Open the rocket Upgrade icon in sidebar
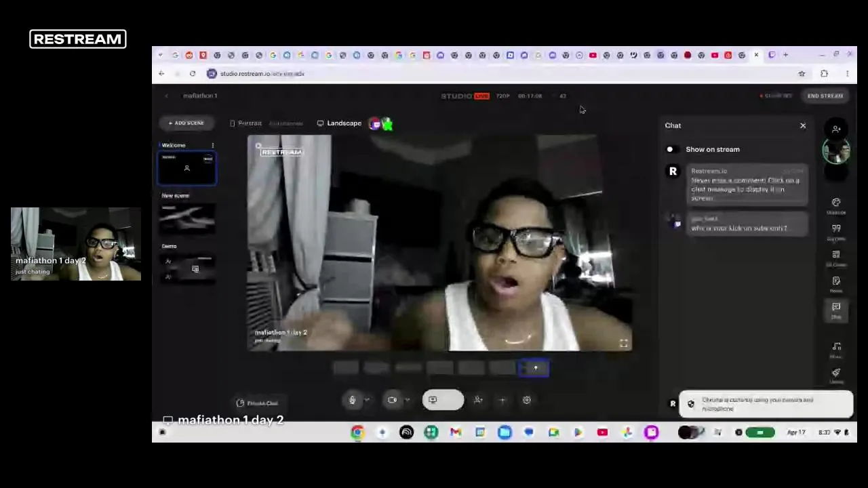868x488 pixels. pyautogui.click(x=836, y=375)
